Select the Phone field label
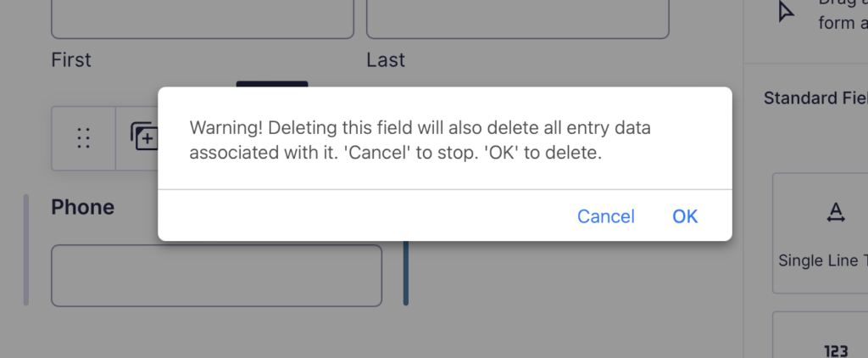 [82, 207]
